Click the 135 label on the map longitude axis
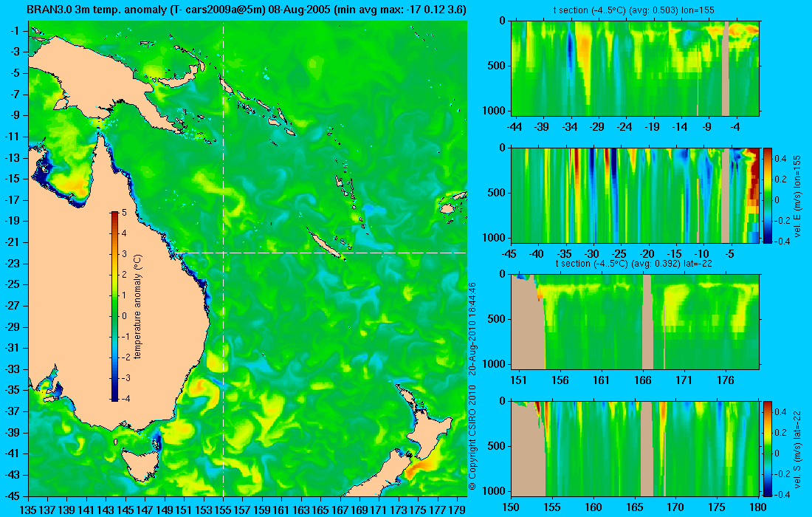Screen dimensions: 812x517 (27, 510)
